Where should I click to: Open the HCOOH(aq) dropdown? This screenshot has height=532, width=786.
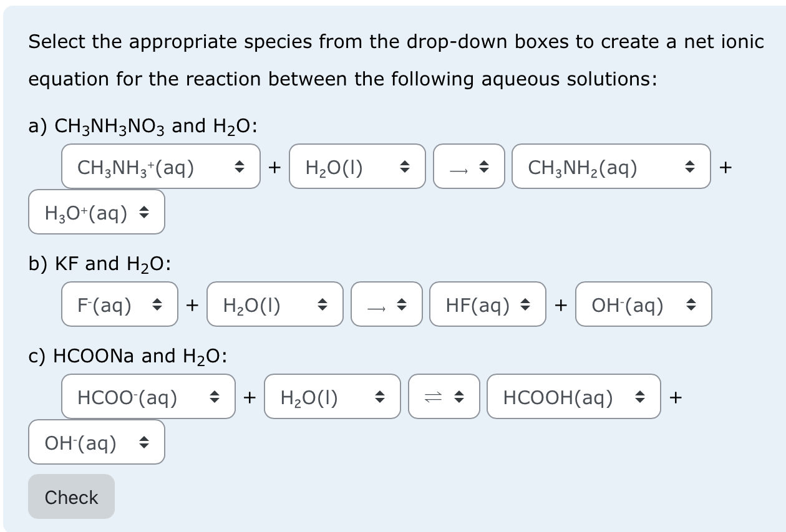point(573,397)
